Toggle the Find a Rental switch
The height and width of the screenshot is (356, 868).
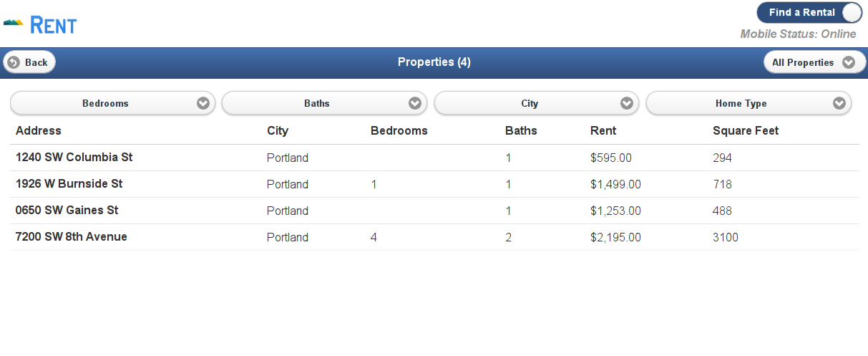click(x=809, y=13)
